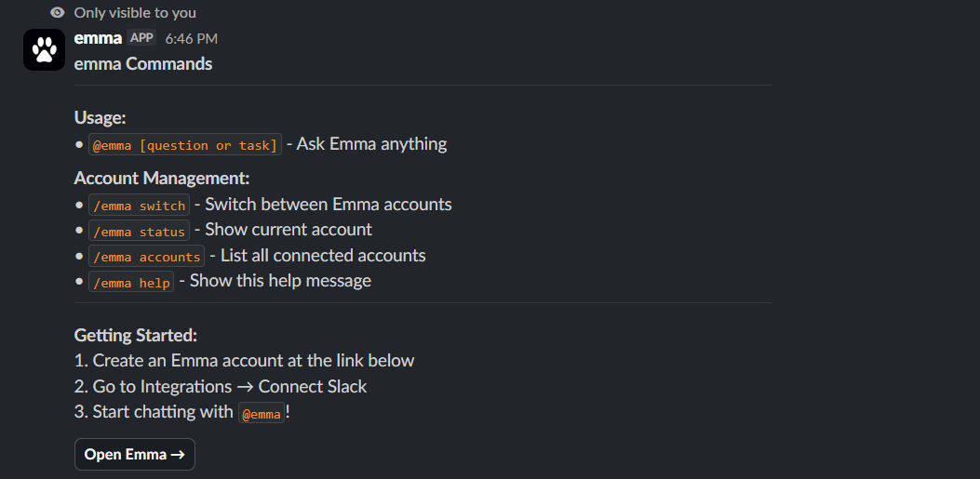Open the emma sender name profile
The image size is (980, 479).
[x=98, y=38]
